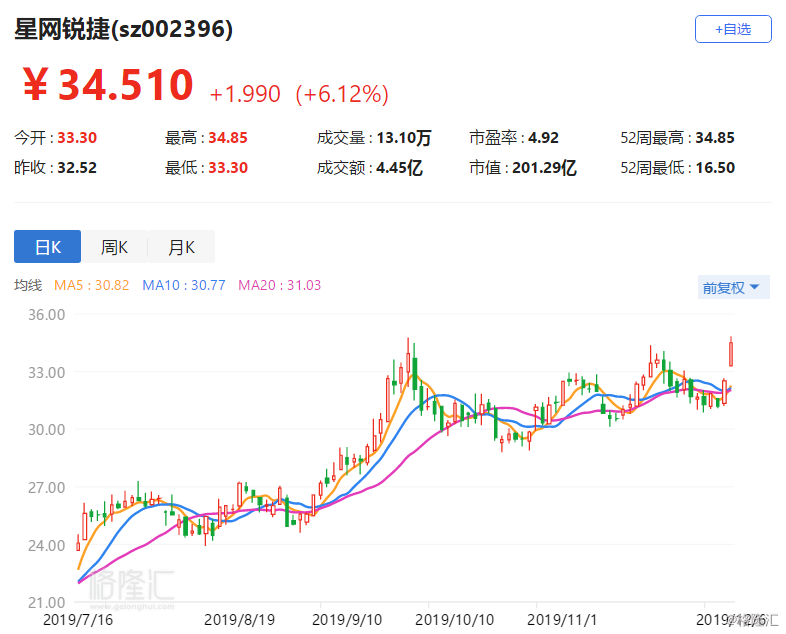Click the 2019/8/19 date axis label

tap(239, 620)
